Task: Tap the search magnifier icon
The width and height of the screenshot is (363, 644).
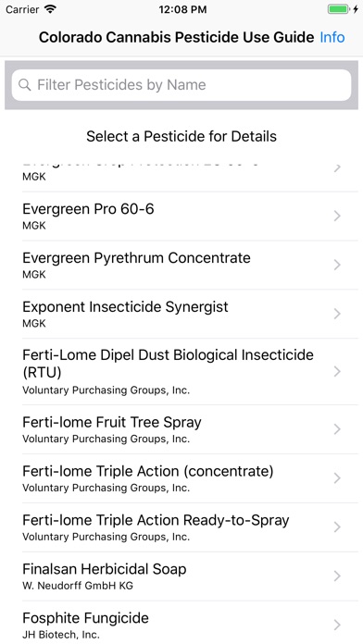Action: [x=25, y=85]
